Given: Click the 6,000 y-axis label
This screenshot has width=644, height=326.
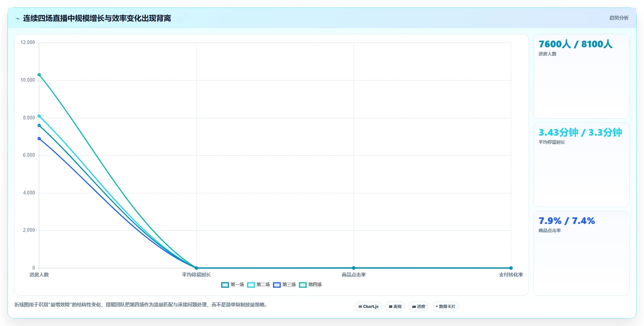Looking at the screenshot, I should pos(29,155).
